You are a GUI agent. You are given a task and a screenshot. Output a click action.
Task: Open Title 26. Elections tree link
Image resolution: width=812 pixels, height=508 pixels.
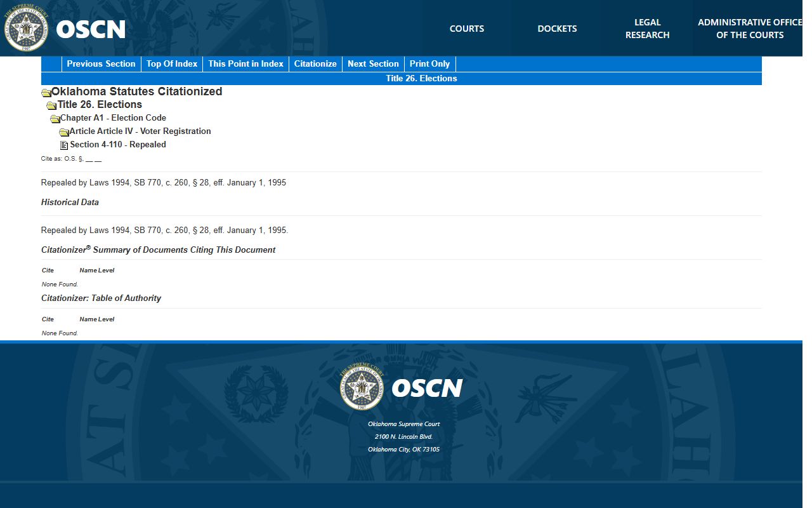click(x=100, y=105)
